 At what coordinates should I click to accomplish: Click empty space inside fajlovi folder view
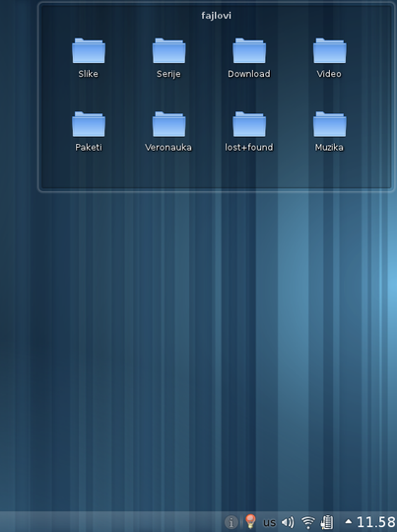point(216,171)
